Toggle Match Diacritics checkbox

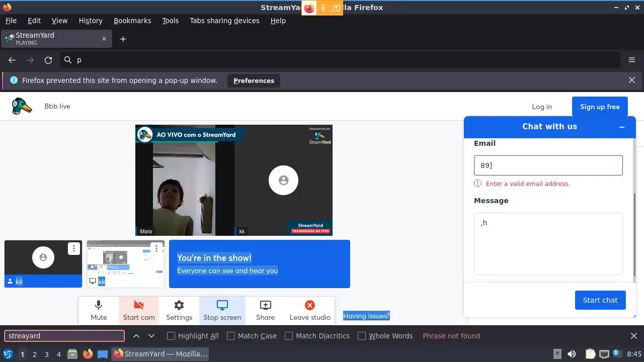(x=289, y=336)
